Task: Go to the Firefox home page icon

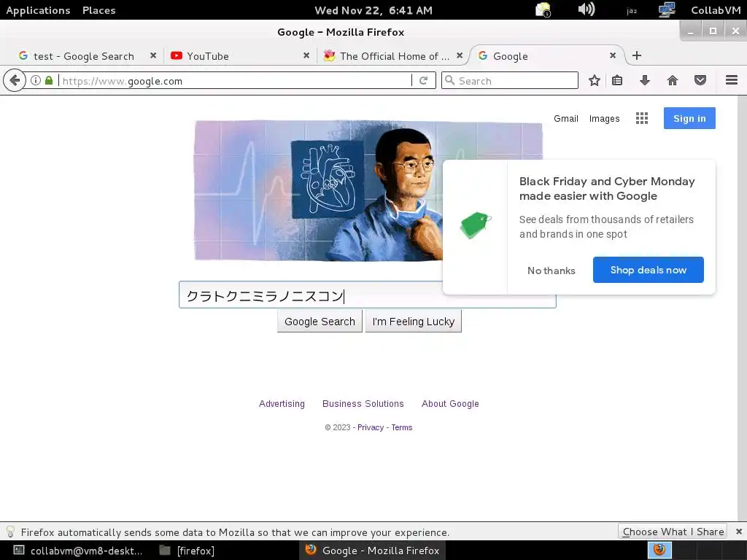Action: pyautogui.click(x=672, y=80)
